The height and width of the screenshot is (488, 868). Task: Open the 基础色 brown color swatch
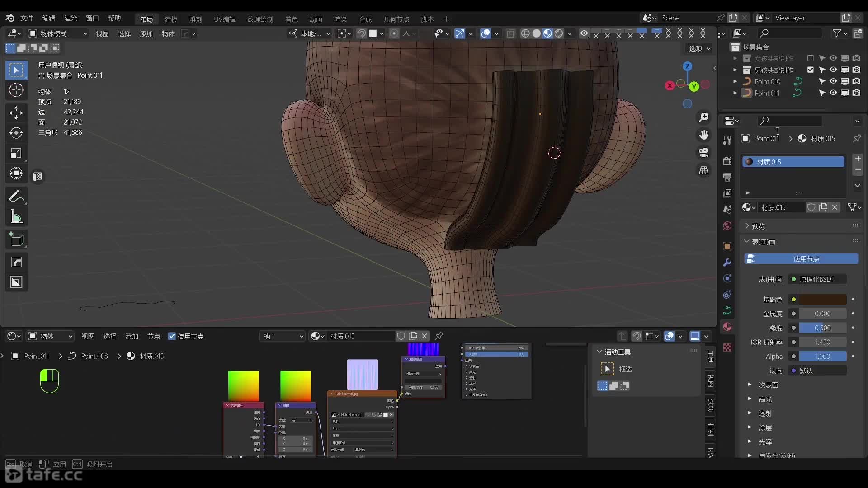[823, 299]
